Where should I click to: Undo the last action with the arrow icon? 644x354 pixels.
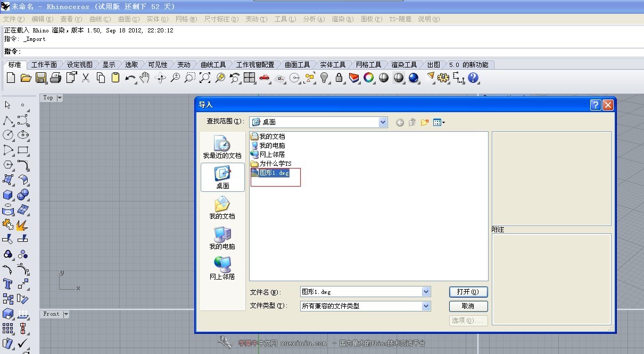130,78
